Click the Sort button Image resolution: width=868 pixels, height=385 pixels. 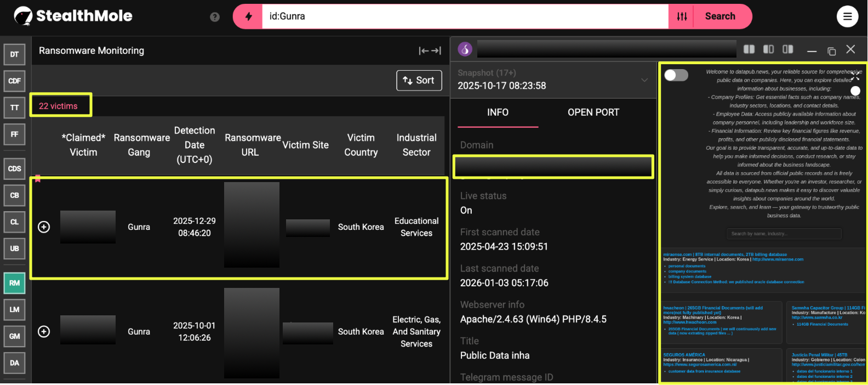pos(419,81)
